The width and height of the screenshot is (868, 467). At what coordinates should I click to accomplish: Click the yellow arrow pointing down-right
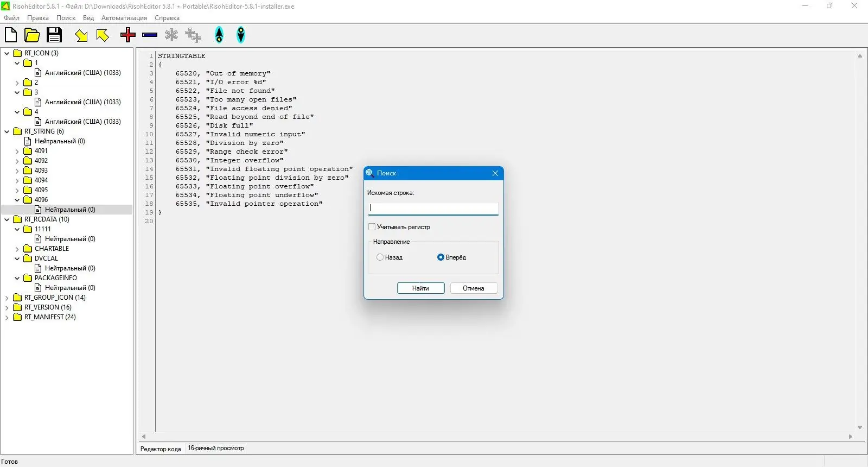81,36
